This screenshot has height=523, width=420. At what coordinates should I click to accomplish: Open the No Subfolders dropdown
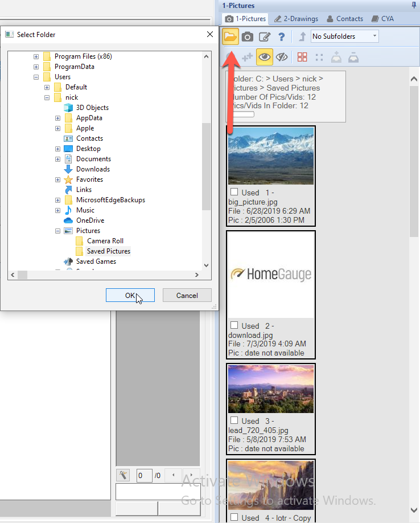click(345, 36)
